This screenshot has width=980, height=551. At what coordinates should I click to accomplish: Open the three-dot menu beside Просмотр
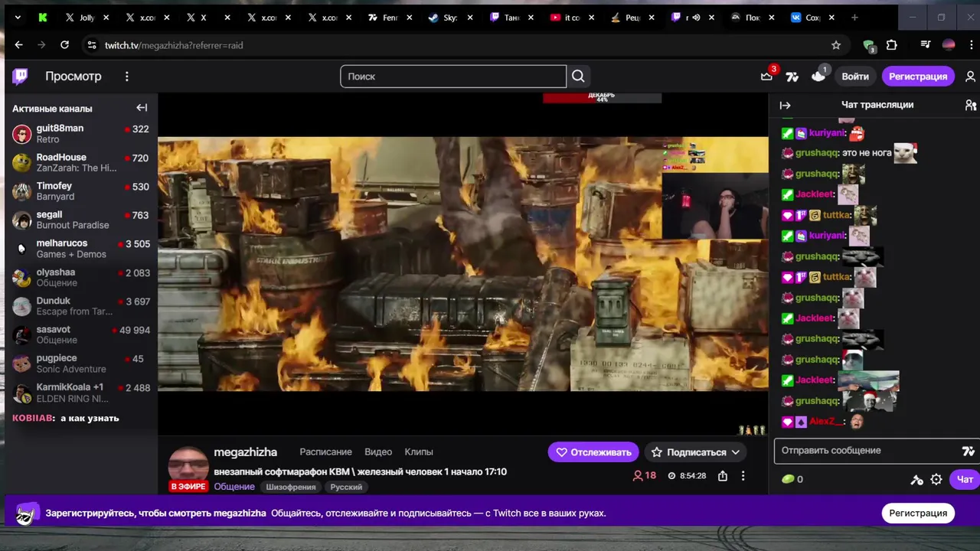(127, 76)
